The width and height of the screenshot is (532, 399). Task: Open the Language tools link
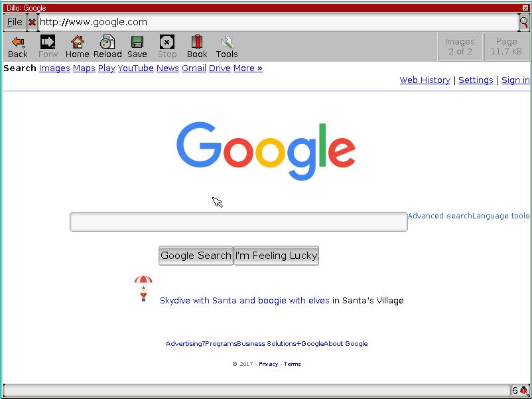(x=501, y=216)
